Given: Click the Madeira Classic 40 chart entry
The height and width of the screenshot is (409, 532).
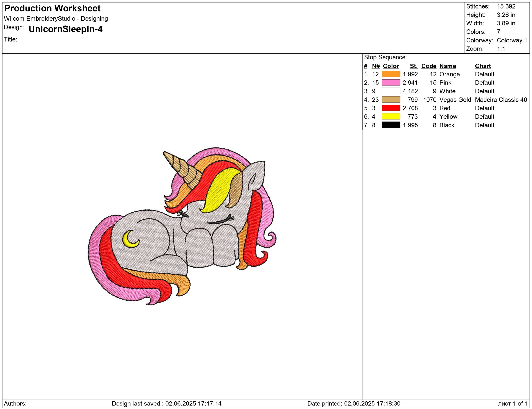Looking at the screenshot, I should coord(501,99).
